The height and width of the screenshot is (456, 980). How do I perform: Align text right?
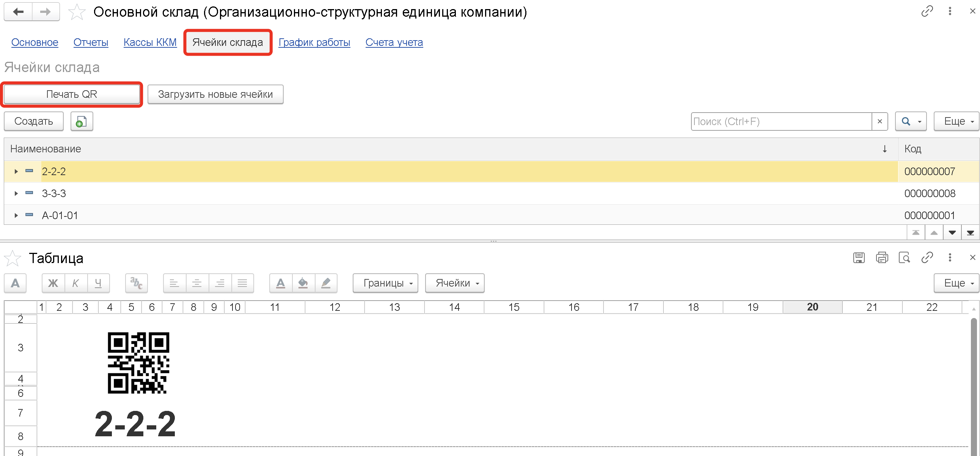pos(220,283)
